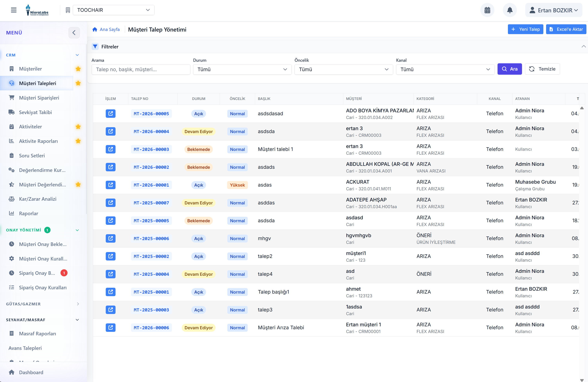Open the Durum filter dropdown

point(242,69)
